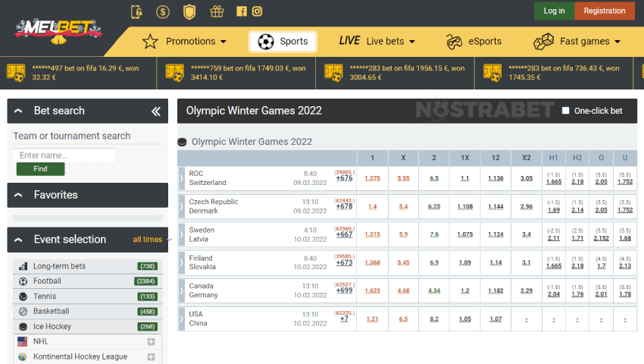Click the Enter name search field
The width and height of the screenshot is (644, 364).
64,155
